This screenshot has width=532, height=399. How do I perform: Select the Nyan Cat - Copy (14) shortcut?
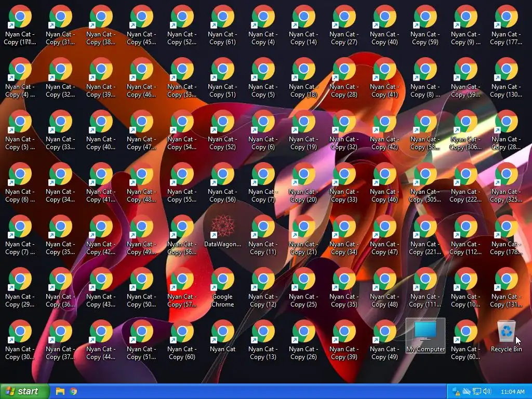303,25
